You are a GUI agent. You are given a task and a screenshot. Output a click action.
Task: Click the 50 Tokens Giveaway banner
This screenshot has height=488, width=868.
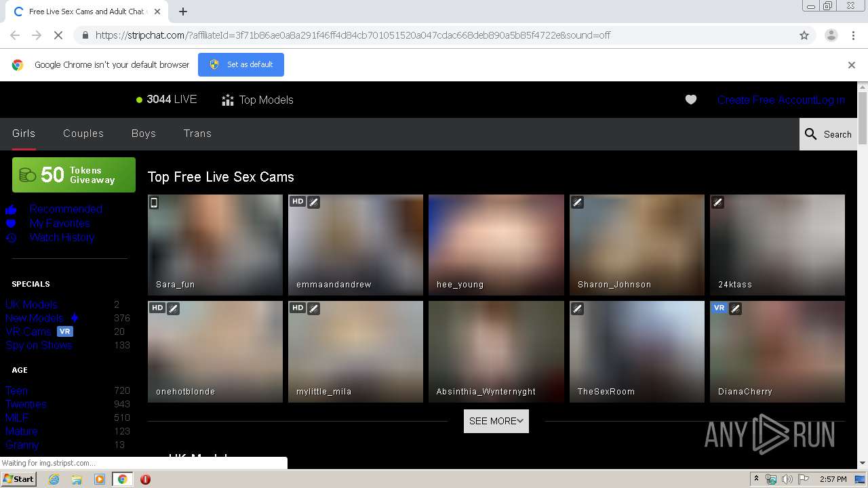click(x=74, y=175)
